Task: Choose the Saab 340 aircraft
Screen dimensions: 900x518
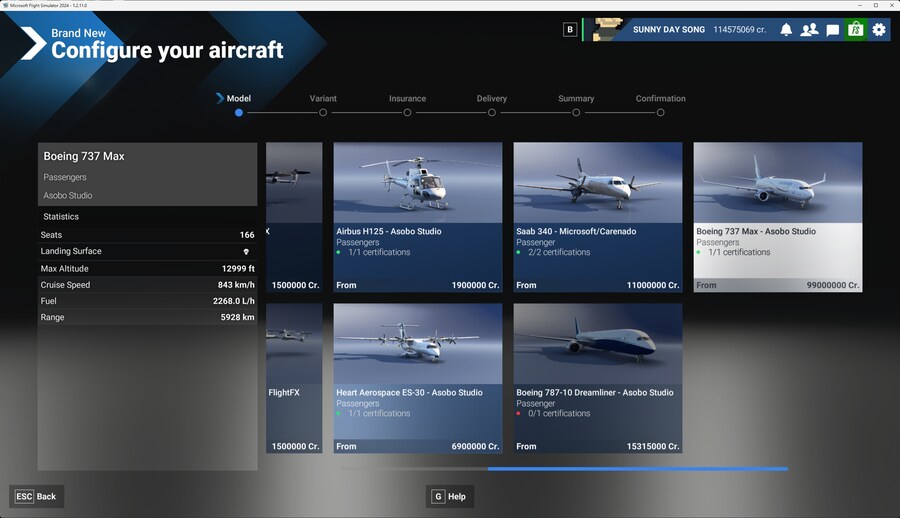Action: click(598, 217)
